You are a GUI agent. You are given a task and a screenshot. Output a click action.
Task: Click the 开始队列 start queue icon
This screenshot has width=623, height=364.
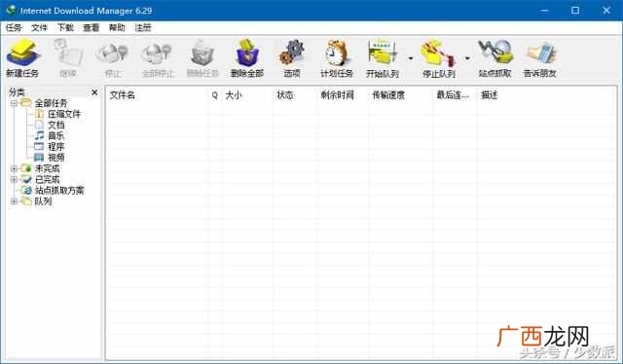(x=383, y=58)
